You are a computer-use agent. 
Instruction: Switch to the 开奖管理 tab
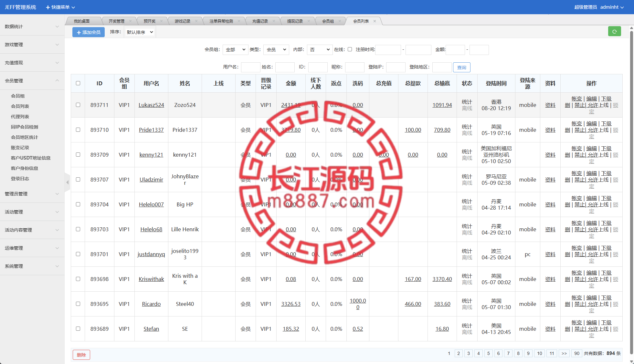tap(116, 21)
